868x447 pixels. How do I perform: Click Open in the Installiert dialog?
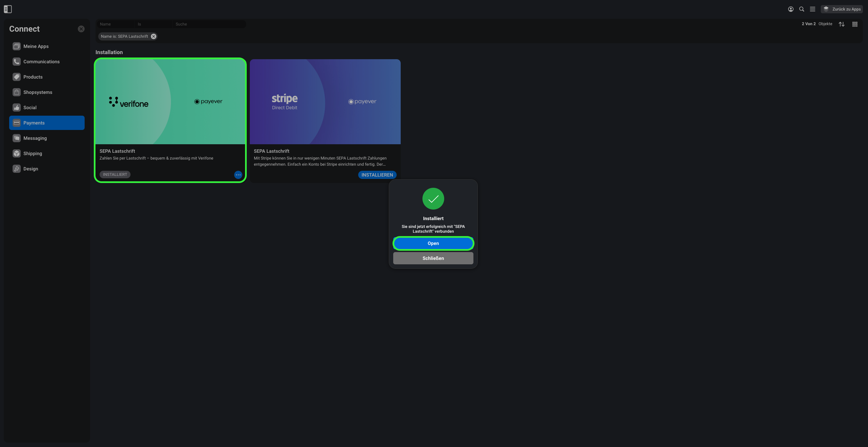tap(433, 243)
